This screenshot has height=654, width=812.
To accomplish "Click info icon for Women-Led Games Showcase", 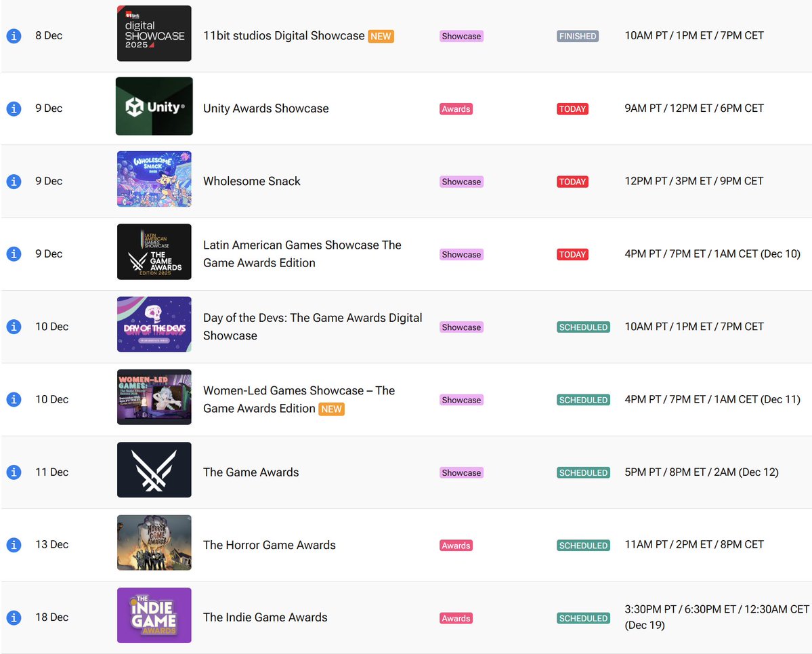I will (x=14, y=400).
